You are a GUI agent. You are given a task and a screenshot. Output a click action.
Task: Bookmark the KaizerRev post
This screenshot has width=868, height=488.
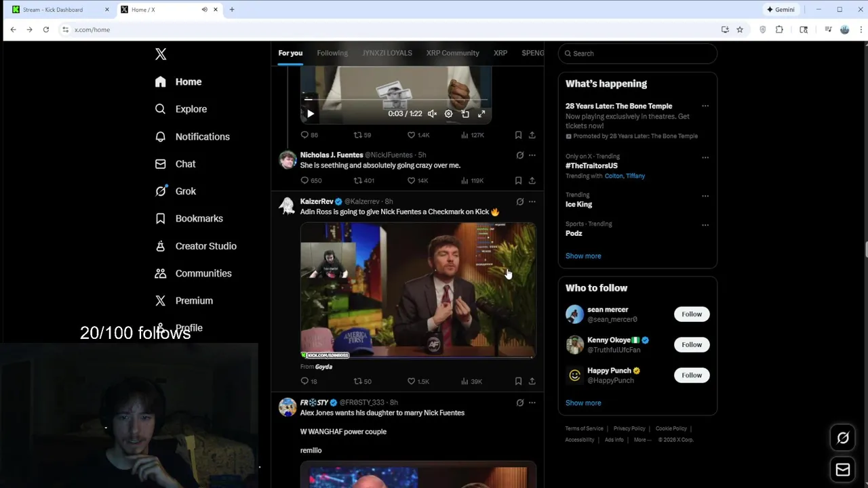pos(518,381)
